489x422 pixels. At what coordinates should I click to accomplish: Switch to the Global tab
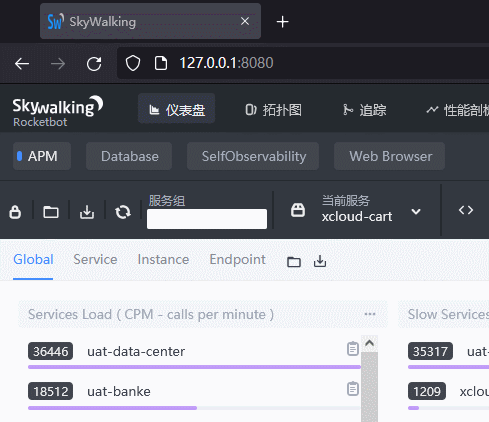(33, 259)
